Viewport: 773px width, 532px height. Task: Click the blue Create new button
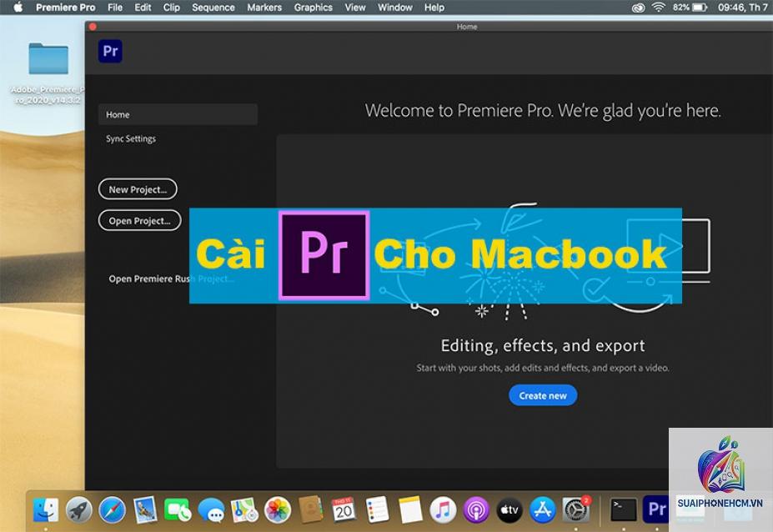[x=543, y=395]
